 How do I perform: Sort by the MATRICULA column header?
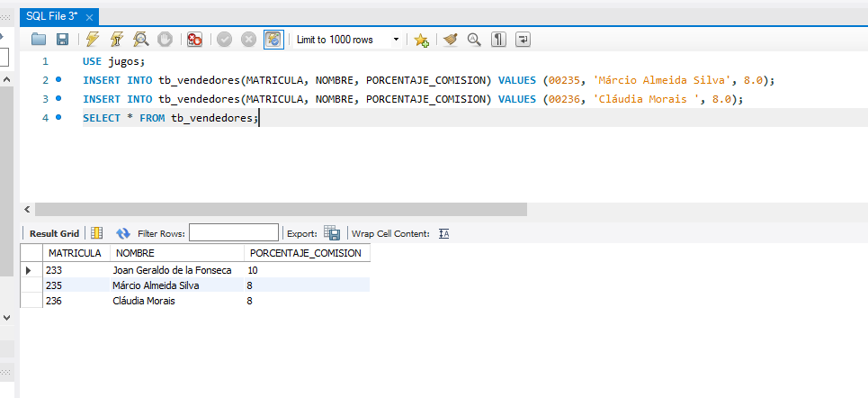coord(76,253)
